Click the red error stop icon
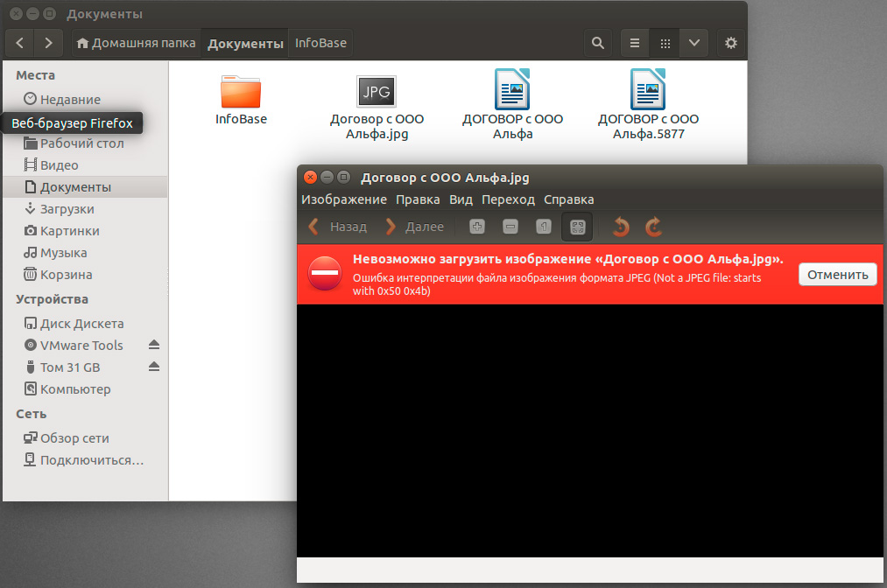This screenshot has height=588, width=887. pyautogui.click(x=325, y=274)
